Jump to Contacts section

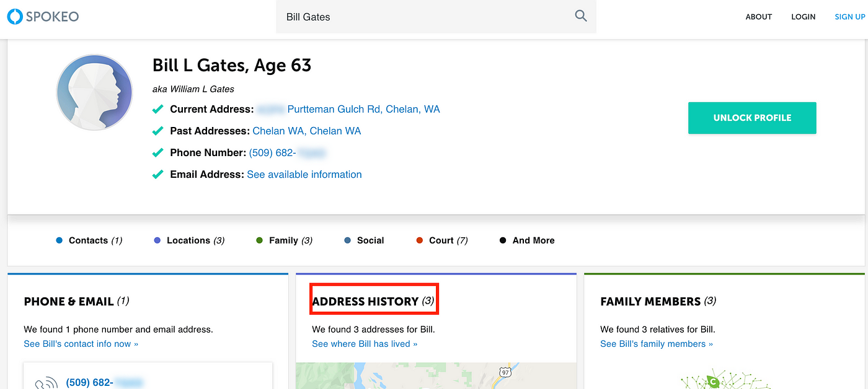coord(89,240)
